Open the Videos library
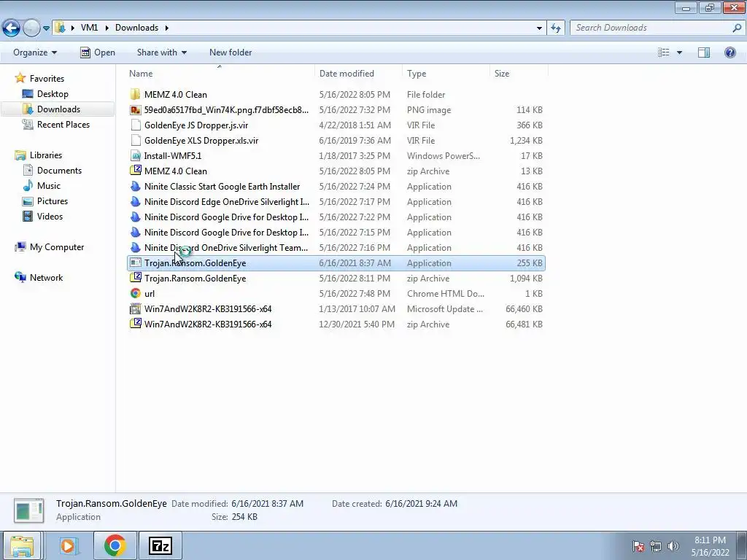The width and height of the screenshot is (747, 560). click(x=50, y=216)
